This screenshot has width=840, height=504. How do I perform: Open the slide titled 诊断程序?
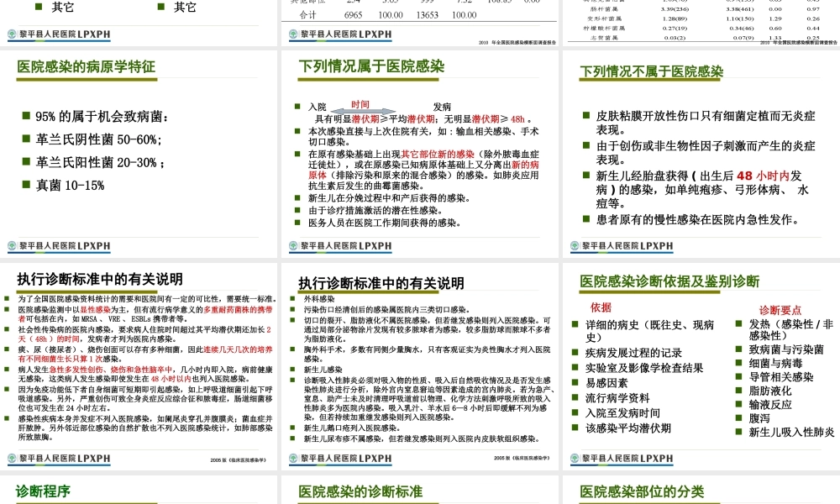pyautogui.click(x=139, y=490)
